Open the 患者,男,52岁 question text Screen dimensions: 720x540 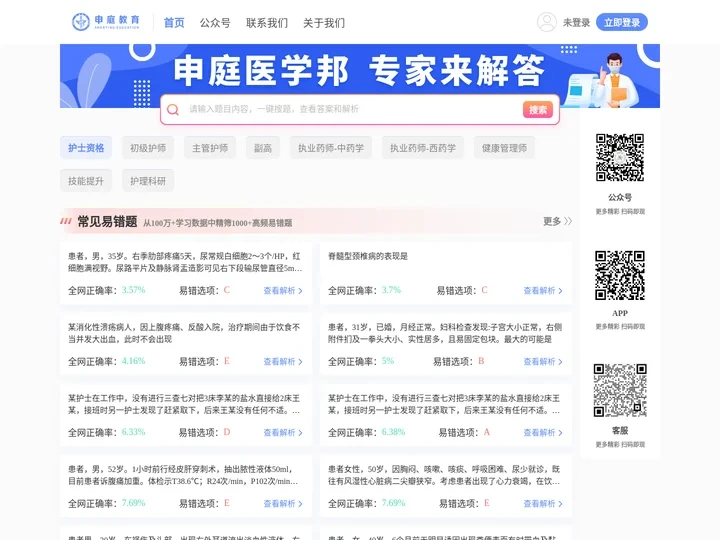(x=183, y=475)
